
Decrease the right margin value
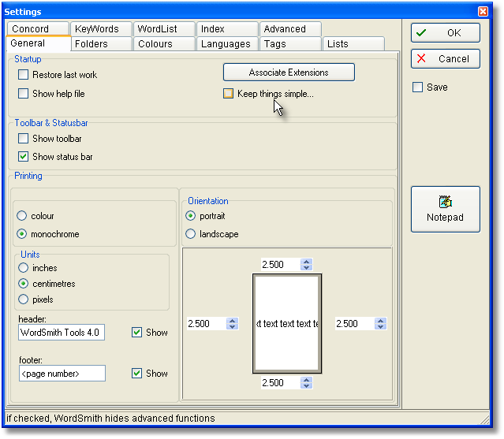[x=381, y=326]
